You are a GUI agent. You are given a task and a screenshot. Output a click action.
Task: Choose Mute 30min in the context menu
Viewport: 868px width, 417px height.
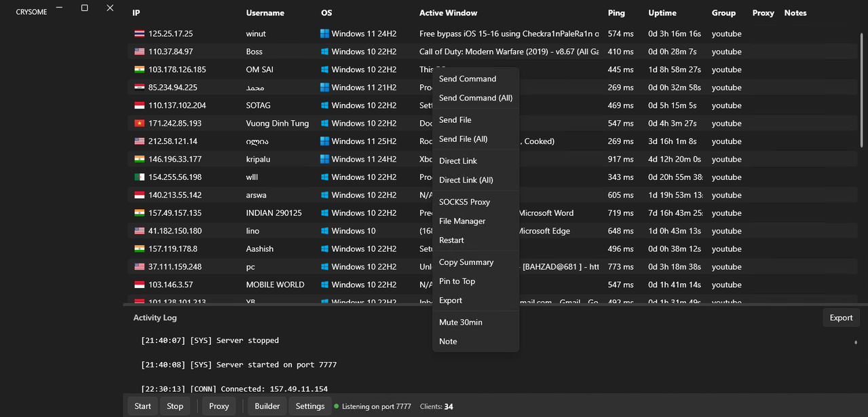[476, 322]
